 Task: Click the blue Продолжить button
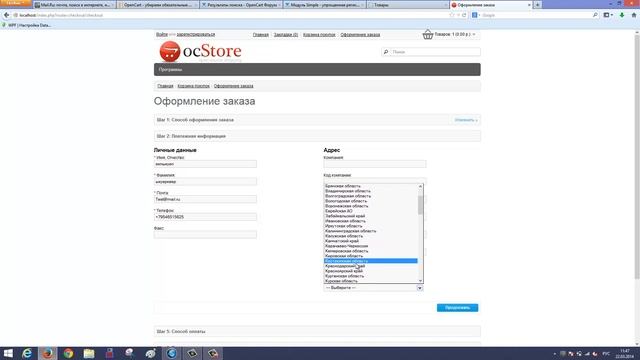[x=457, y=308]
